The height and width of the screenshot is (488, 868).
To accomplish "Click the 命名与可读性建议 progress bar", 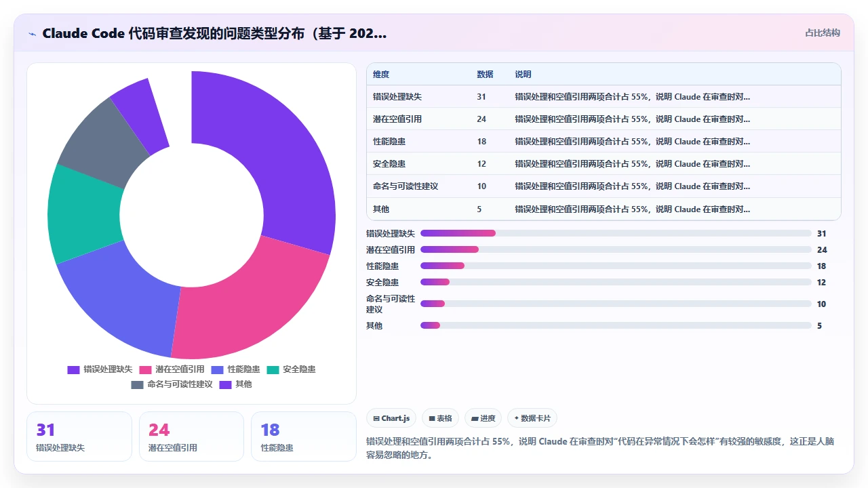I will click(x=616, y=304).
